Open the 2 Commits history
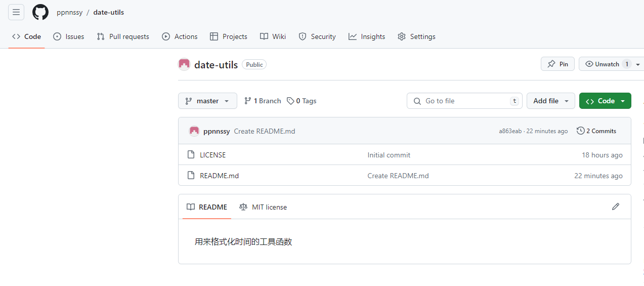Viewport: 644px width, 286px height. [596, 131]
